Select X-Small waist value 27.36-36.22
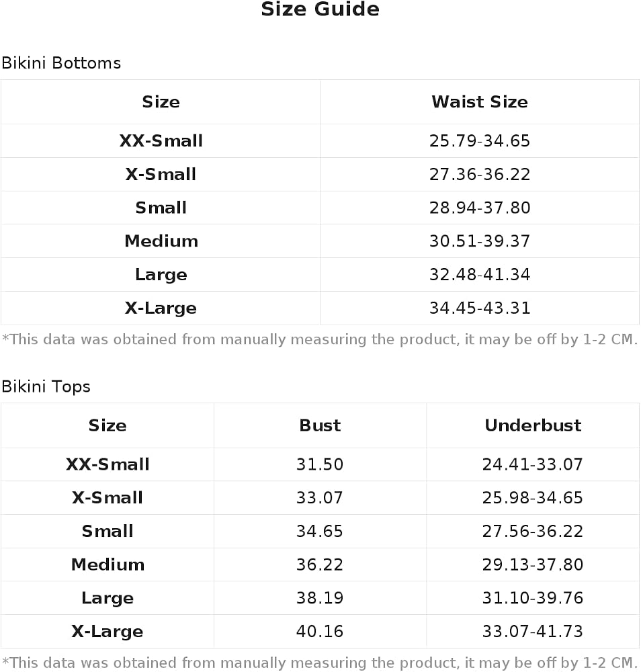The height and width of the screenshot is (672, 641). click(480, 175)
